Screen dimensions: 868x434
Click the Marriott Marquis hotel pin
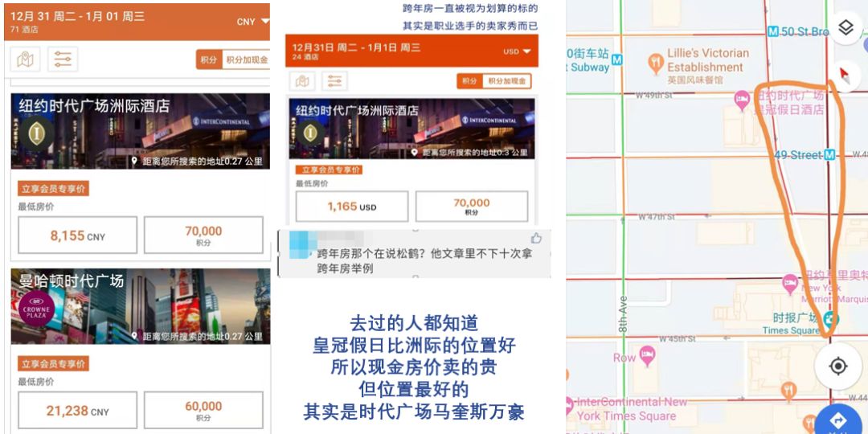point(791,285)
